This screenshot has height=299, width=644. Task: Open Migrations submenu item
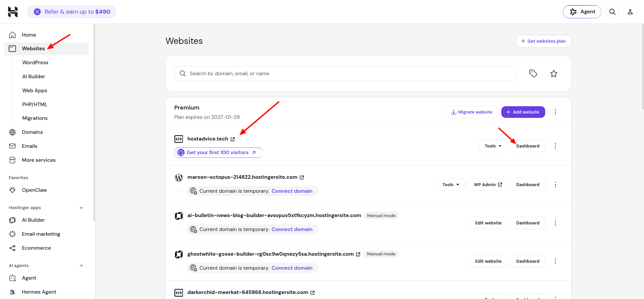coord(35,118)
